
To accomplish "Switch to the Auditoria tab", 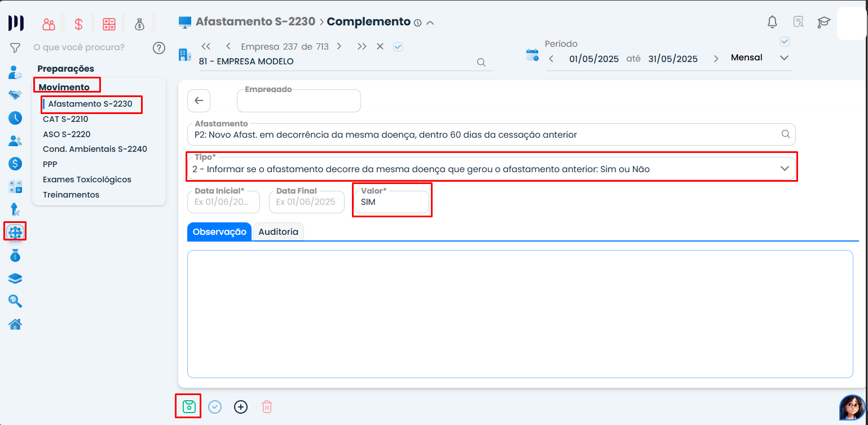I will pyautogui.click(x=278, y=231).
